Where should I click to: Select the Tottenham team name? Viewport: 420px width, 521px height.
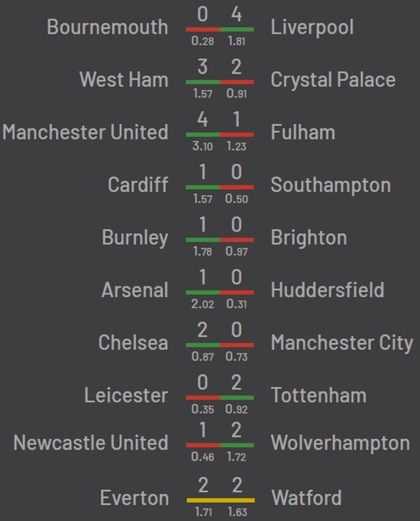click(x=318, y=395)
